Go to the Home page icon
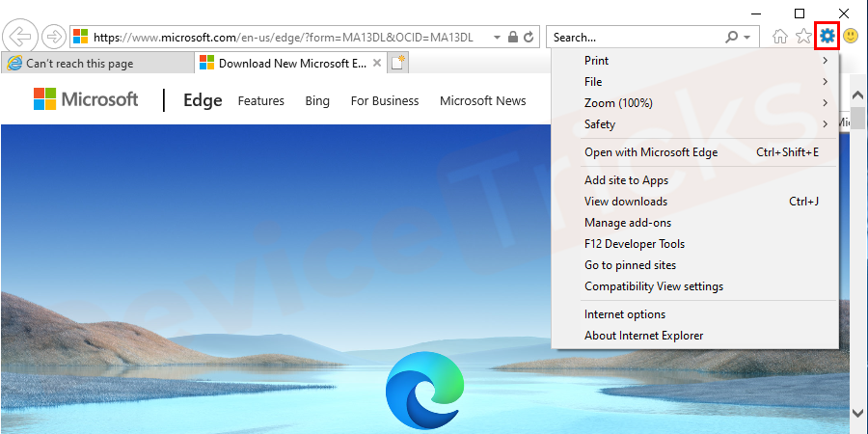This screenshot has width=868, height=434. coord(780,37)
